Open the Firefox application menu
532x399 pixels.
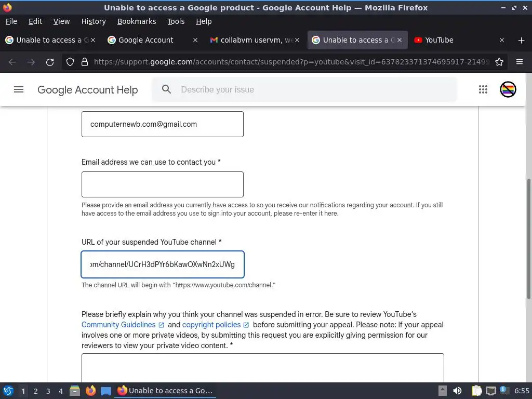click(x=520, y=62)
